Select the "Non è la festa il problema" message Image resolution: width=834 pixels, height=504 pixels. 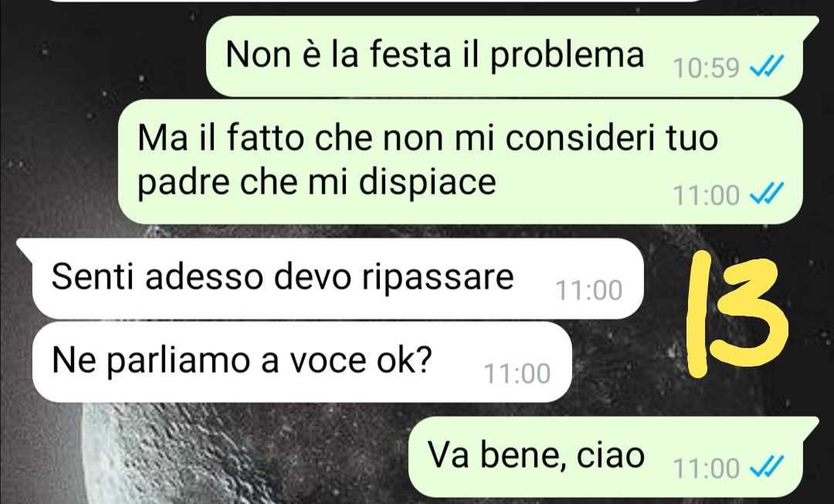click(x=504, y=56)
